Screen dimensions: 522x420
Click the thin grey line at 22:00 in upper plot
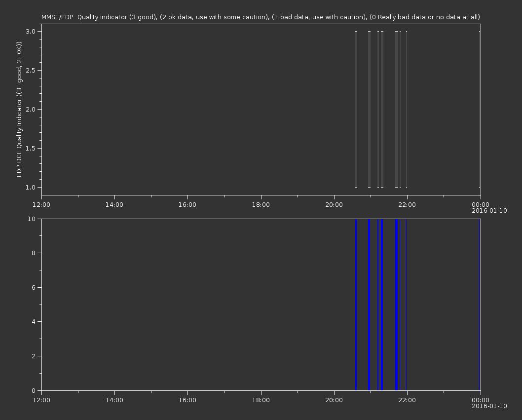click(407, 109)
